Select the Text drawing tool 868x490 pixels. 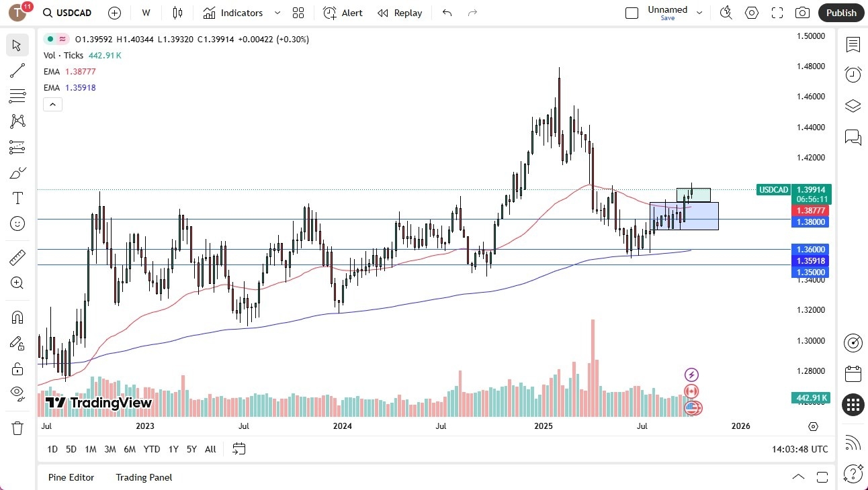coord(17,197)
